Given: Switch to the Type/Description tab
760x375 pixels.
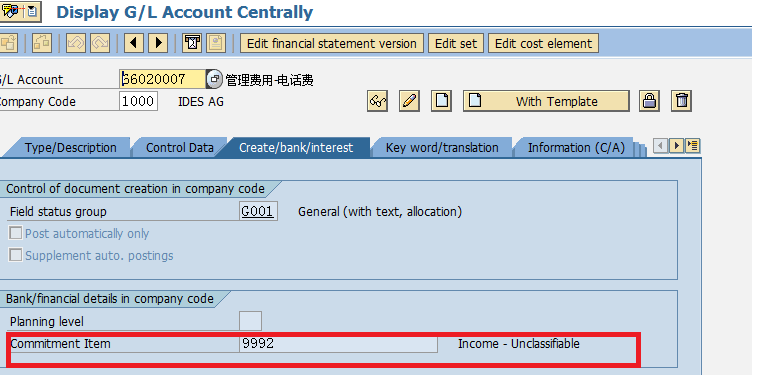Looking at the screenshot, I should [71, 148].
